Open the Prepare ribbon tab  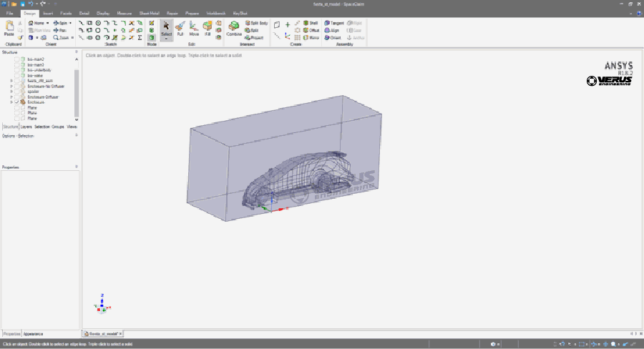tap(192, 13)
